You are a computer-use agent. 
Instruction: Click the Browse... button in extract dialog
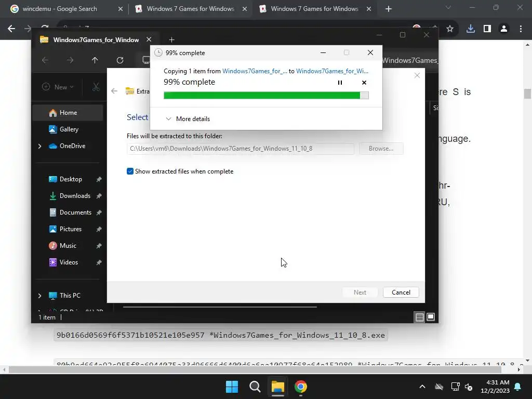click(x=381, y=149)
